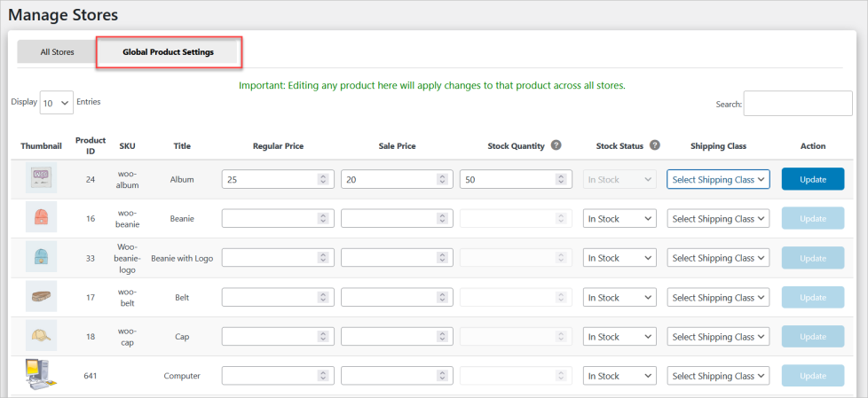
Task: Click the Stock Quantity help icon
Action: pos(556,145)
